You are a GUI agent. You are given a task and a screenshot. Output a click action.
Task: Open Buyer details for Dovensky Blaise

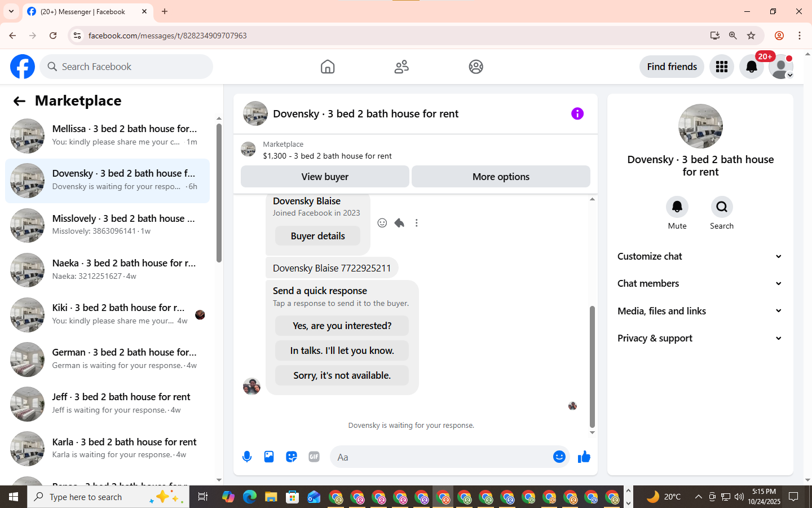317,236
